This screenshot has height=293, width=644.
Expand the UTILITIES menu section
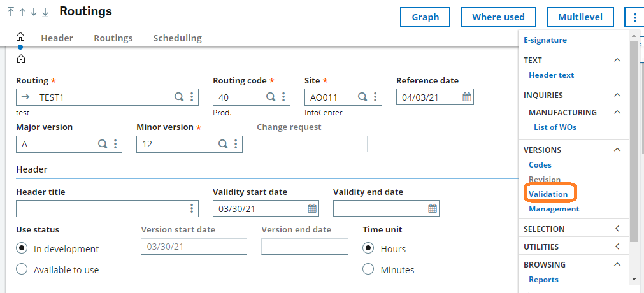(573, 247)
